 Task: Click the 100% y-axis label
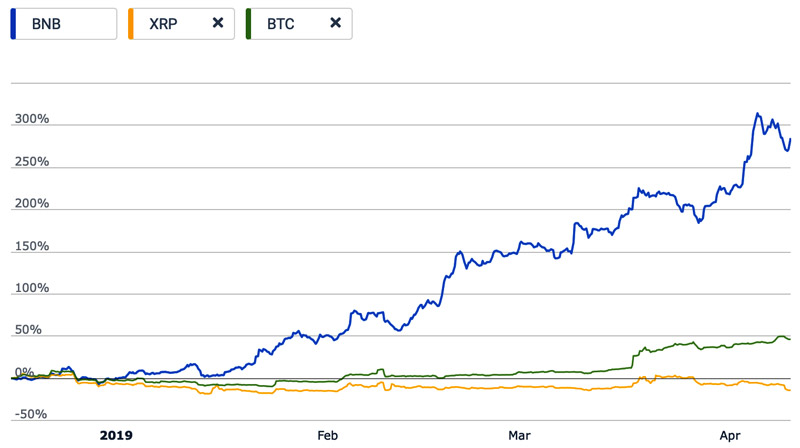32,288
